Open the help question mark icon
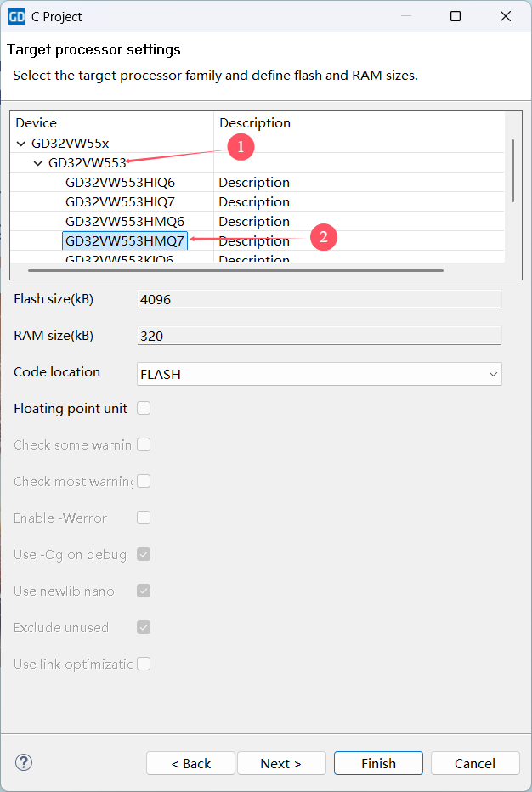Viewport: 532px width, 792px height. tap(24, 762)
